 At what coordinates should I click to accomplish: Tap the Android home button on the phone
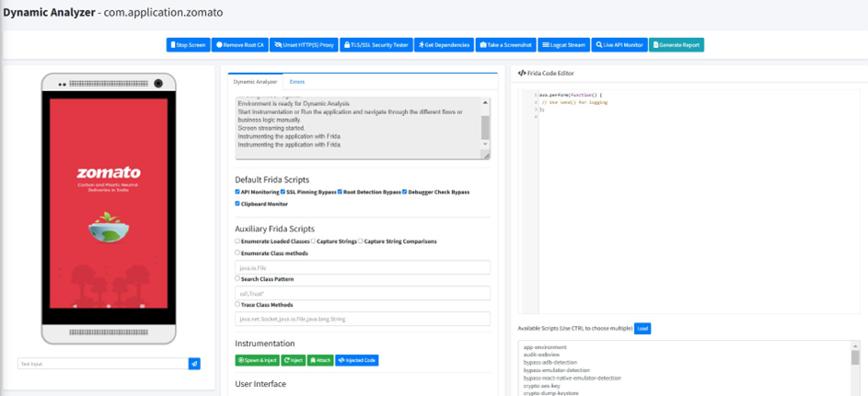click(109, 306)
